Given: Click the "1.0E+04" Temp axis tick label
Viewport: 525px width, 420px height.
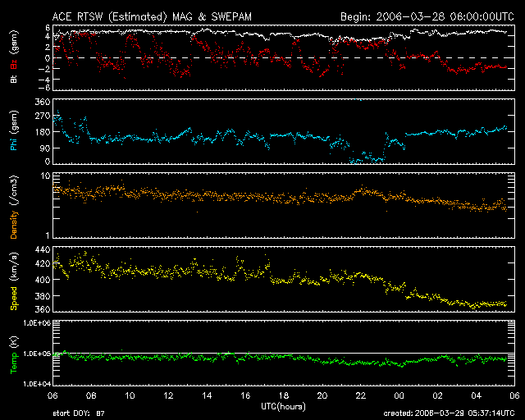Looking at the screenshot, I should tap(37, 384).
